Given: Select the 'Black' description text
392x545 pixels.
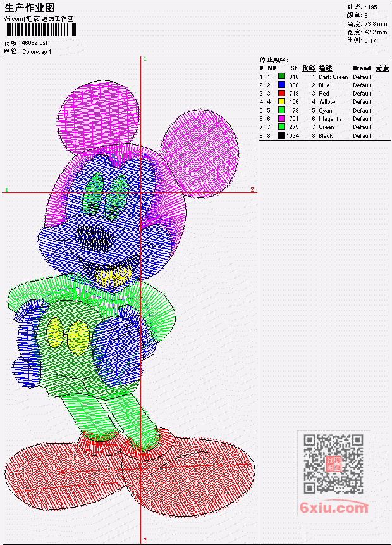Looking at the screenshot, I should 326,136.
